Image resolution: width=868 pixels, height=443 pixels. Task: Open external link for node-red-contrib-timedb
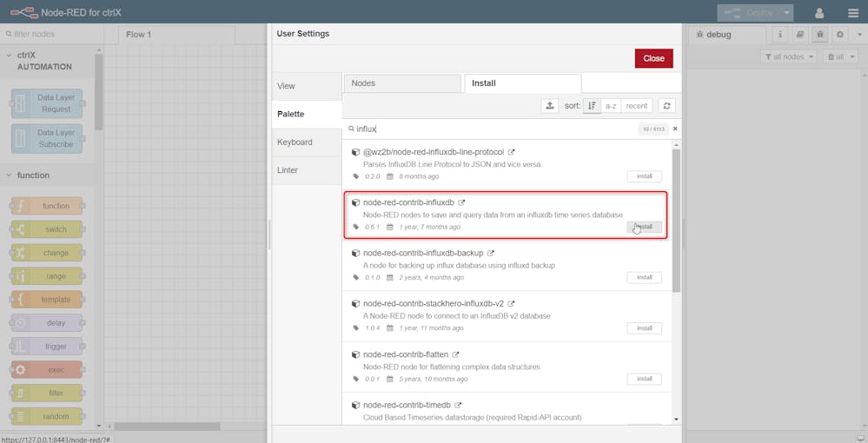[458, 406]
